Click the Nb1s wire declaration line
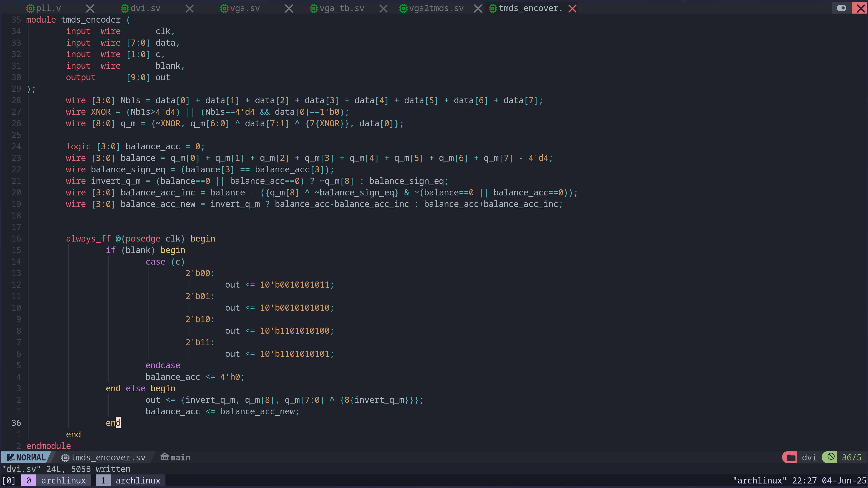868x488 pixels. point(304,100)
